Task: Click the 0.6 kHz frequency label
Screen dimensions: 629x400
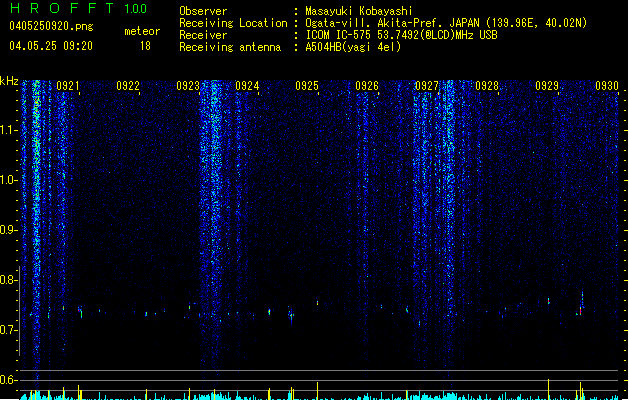Action: (x=9, y=380)
